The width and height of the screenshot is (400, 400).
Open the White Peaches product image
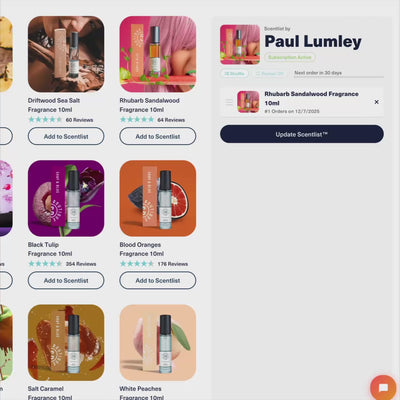158,342
